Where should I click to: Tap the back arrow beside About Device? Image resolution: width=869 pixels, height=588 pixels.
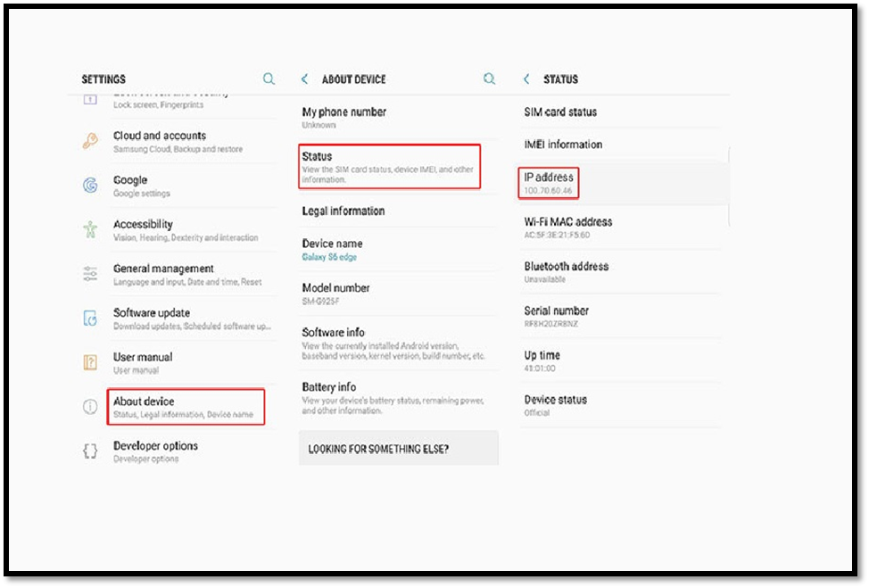[x=305, y=79]
